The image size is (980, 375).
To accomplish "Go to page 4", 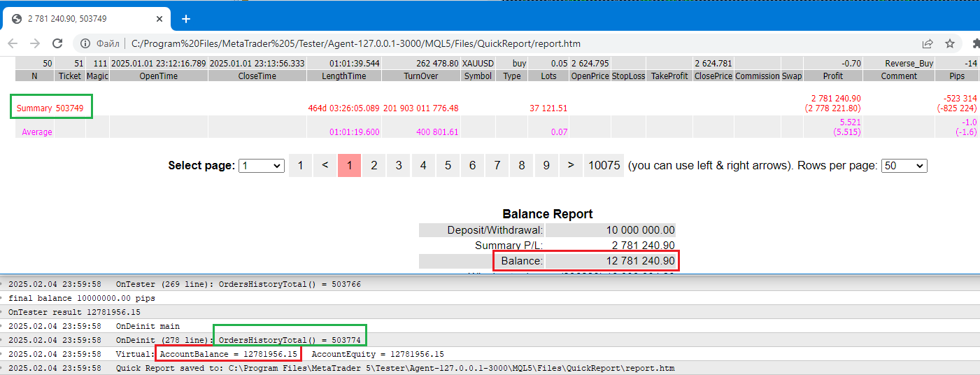I will coord(423,165).
